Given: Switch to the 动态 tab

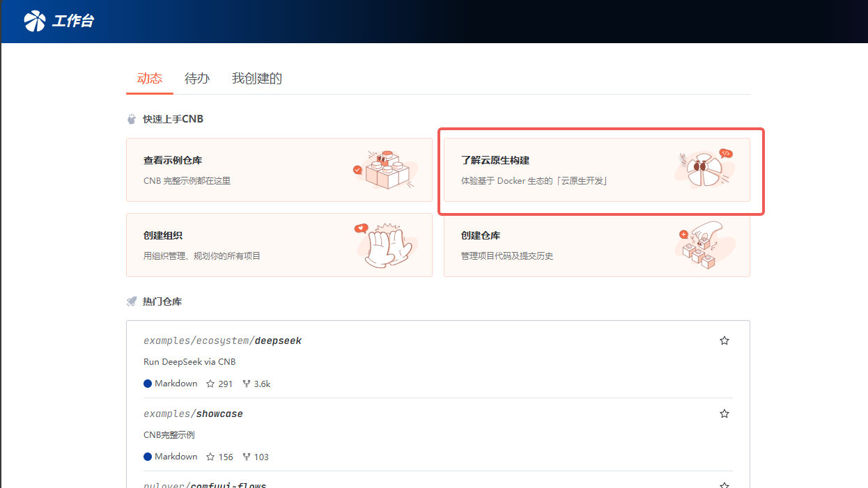Looking at the screenshot, I should pyautogui.click(x=149, y=78).
